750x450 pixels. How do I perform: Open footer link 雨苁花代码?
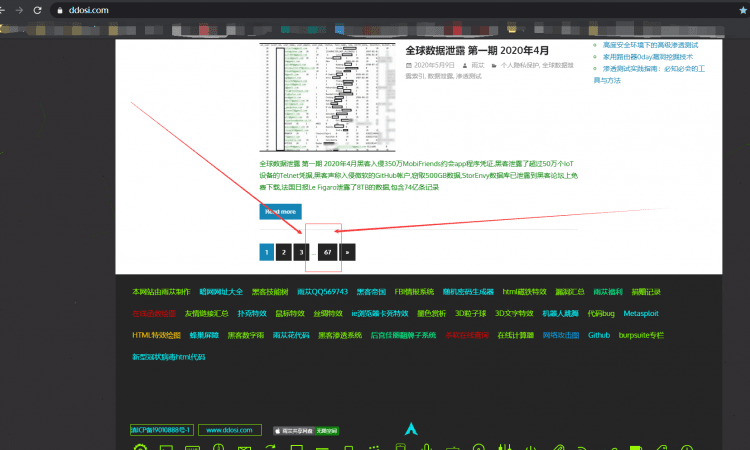[291, 335]
